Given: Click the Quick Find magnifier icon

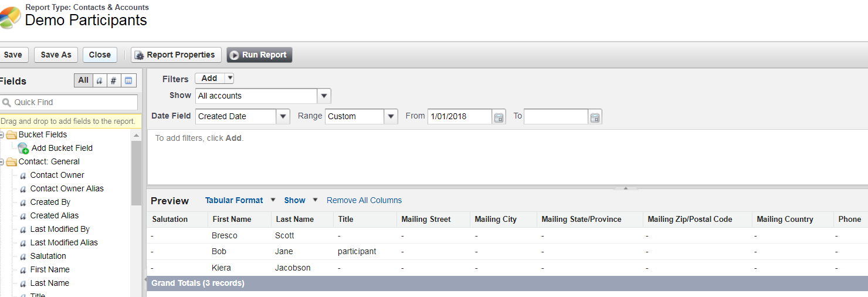Looking at the screenshot, I should point(6,102).
